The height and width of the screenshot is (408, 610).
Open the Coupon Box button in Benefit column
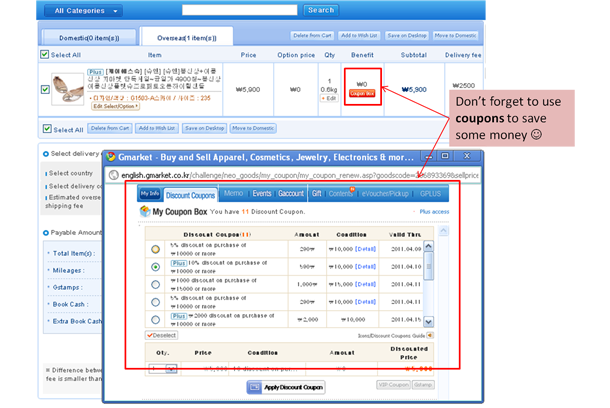[362, 93]
